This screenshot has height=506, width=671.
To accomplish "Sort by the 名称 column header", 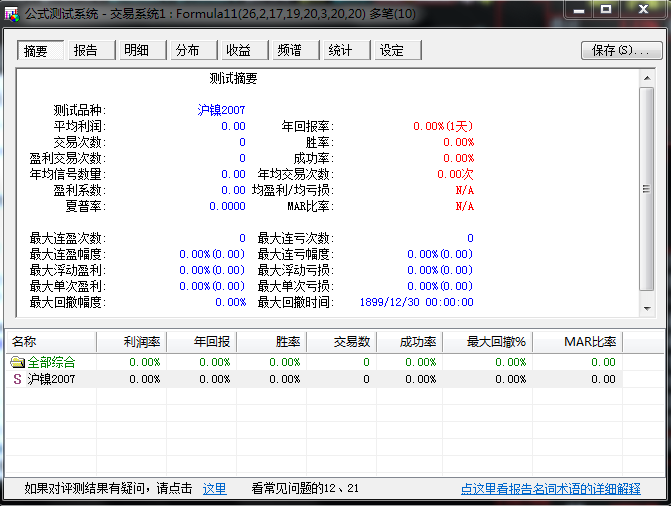I will coord(51,342).
